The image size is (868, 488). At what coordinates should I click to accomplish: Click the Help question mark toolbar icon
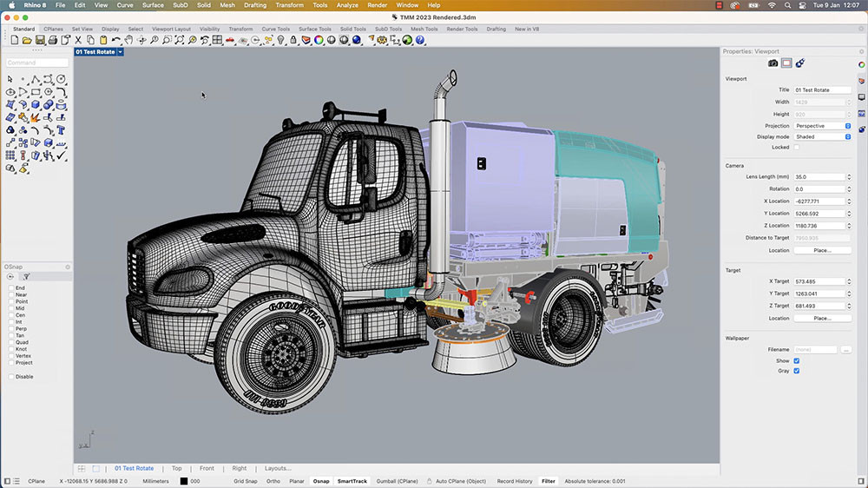[420, 40]
